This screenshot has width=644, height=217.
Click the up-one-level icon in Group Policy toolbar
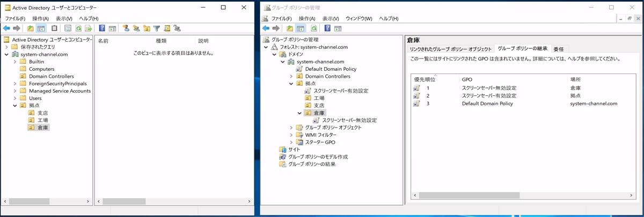pos(290,28)
